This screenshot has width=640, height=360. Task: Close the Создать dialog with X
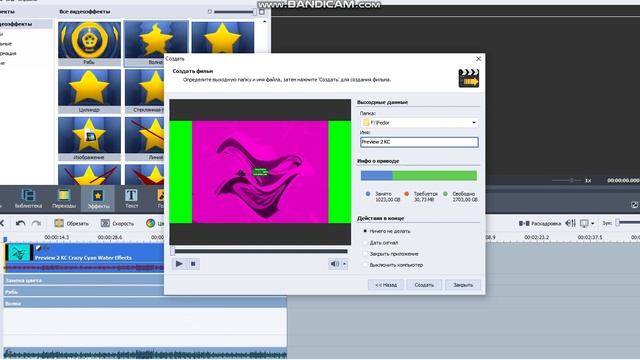point(478,59)
